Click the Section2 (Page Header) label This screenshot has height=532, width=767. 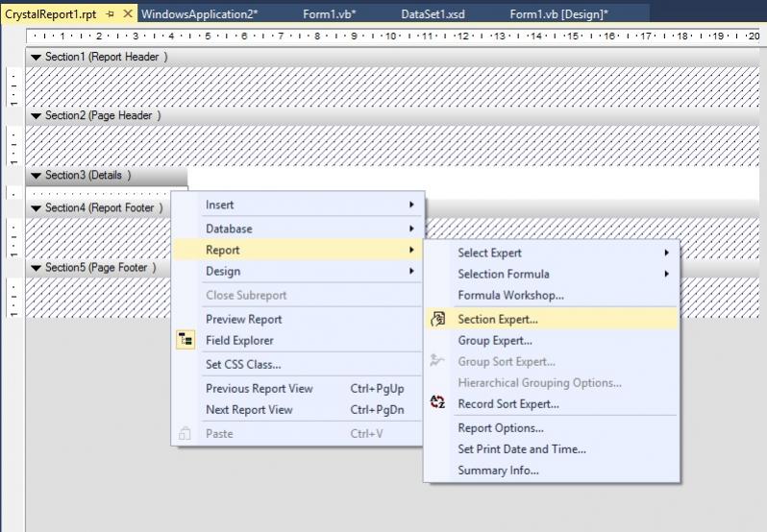(x=103, y=116)
